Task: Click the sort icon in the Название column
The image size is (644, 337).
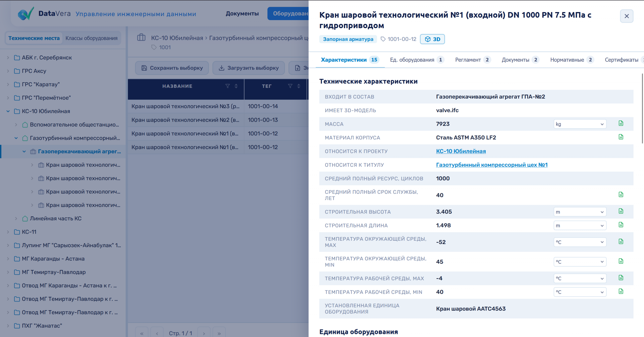Action: 236,86
